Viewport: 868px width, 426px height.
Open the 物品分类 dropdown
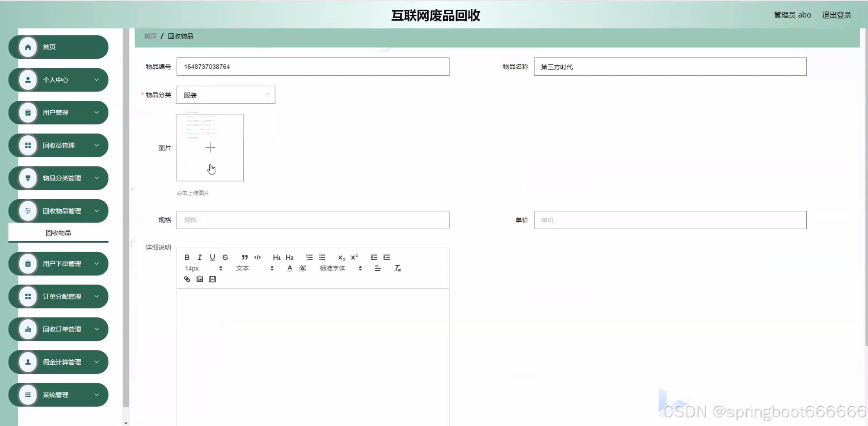click(x=226, y=95)
